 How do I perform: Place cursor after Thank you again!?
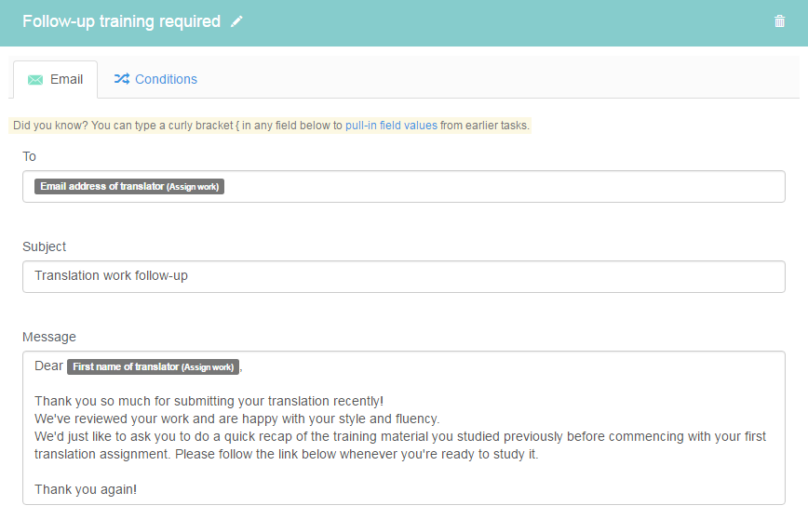[x=138, y=490]
